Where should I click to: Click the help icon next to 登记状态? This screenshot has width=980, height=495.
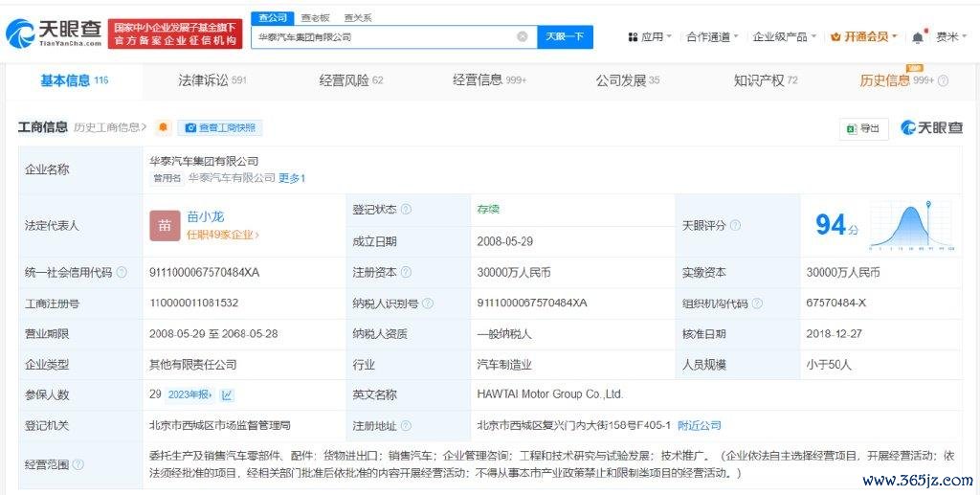pos(406,210)
